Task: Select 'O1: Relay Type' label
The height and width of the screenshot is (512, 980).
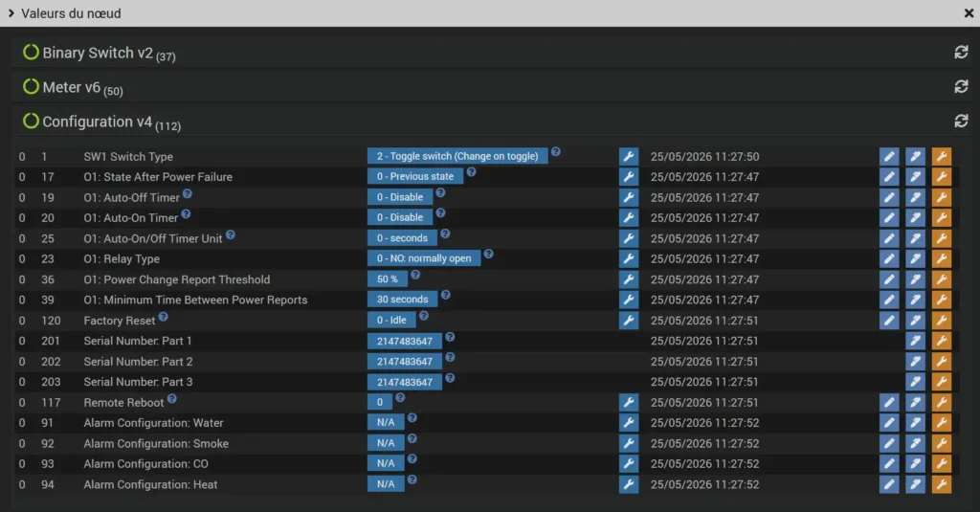Action: (x=122, y=258)
